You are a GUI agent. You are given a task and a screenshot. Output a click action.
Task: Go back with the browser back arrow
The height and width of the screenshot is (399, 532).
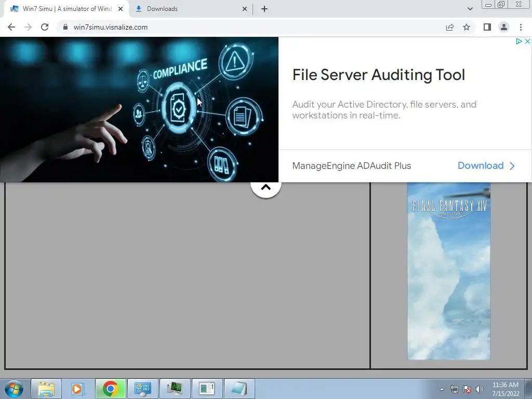pyautogui.click(x=11, y=27)
